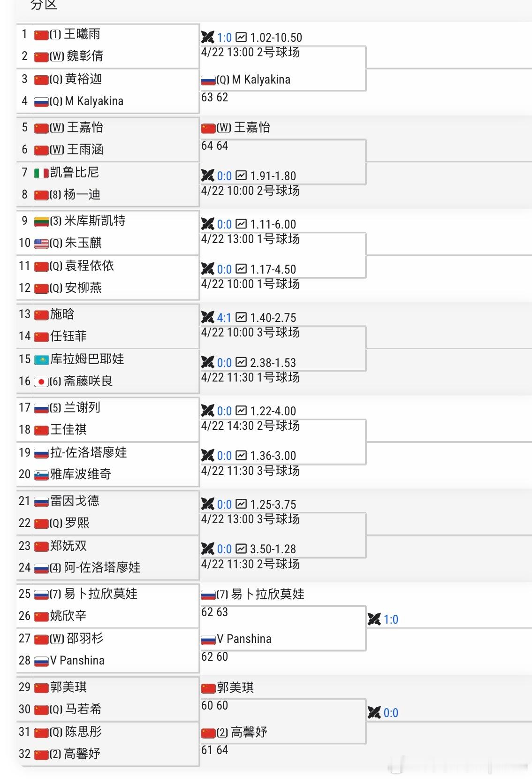Screen dimensions: 532x779
Task: Click the crossed-rackets icon showing 4:1 live score
Action: pos(208,317)
